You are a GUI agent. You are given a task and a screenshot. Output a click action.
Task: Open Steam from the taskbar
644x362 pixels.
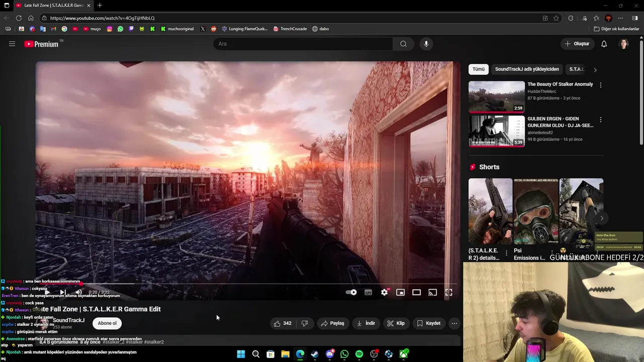[314, 354]
